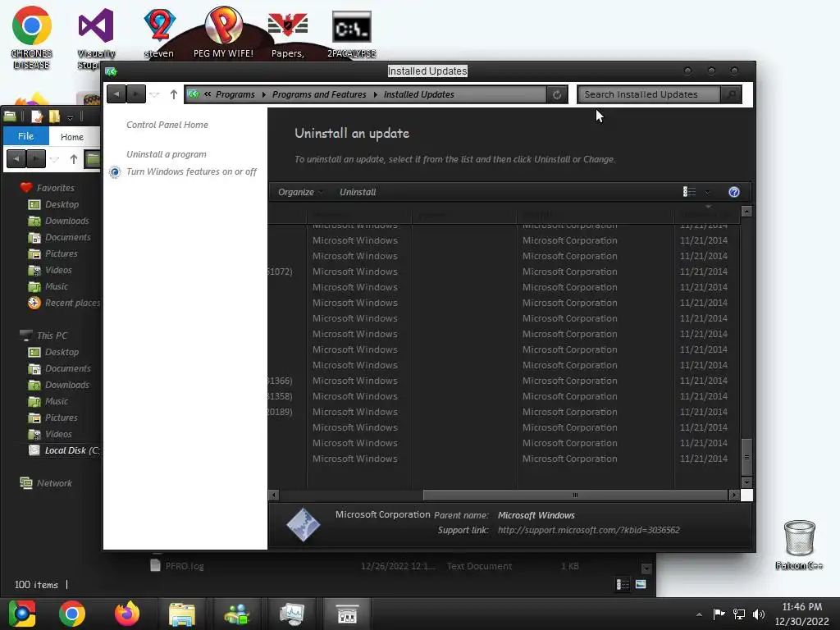840x630 pixels.
Task: Open recent locations dropdown in Installed Updates
Action: (154, 95)
